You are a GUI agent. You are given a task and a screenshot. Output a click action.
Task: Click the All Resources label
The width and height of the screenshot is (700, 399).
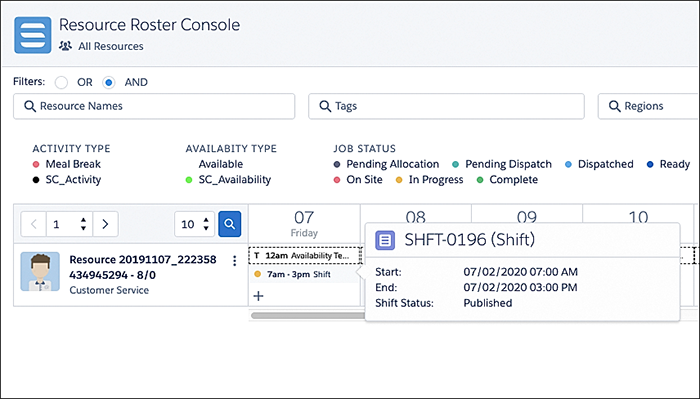(x=111, y=46)
